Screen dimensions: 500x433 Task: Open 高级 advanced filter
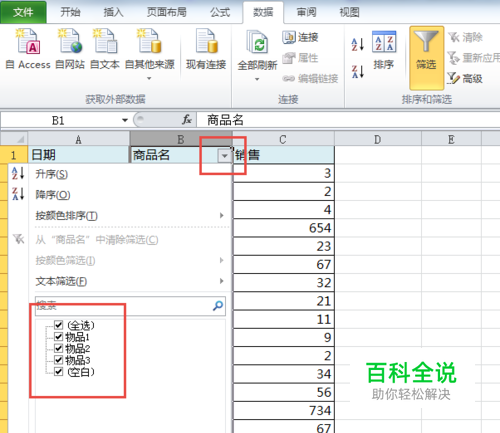(465, 79)
